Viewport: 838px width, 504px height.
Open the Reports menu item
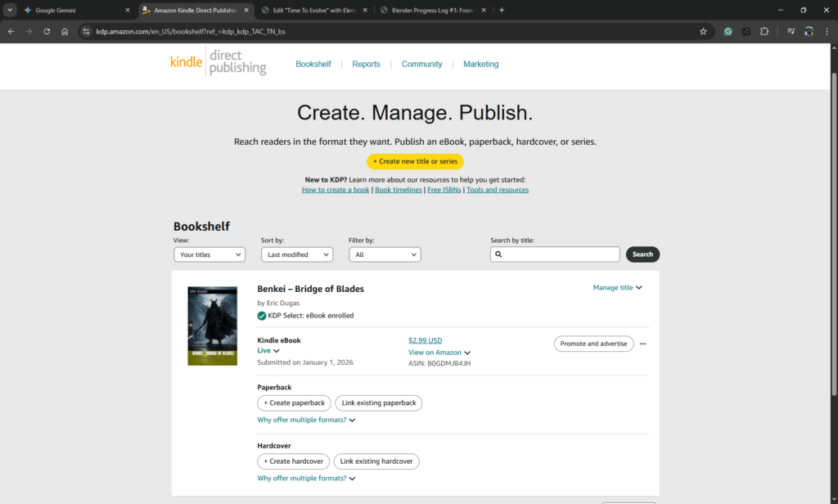pyautogui.click(x=366, y=64)
